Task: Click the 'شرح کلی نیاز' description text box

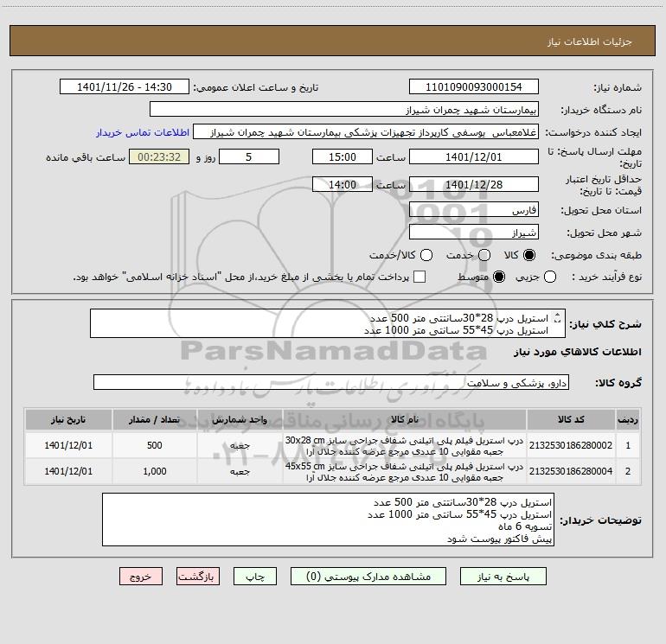Action: 328,323
